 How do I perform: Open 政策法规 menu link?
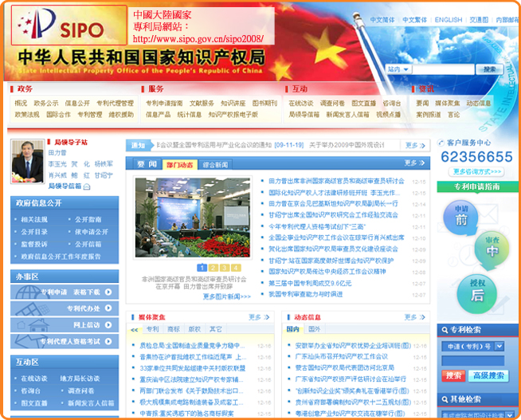27,115
